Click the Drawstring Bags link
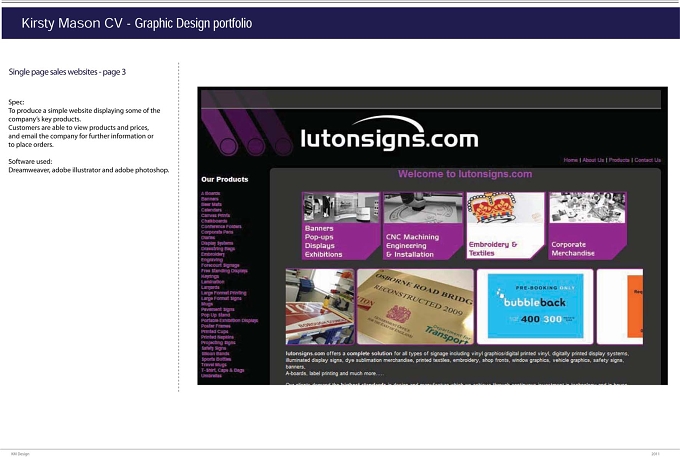The width and height of the screenshot is (680, 457). click(218, 249)
